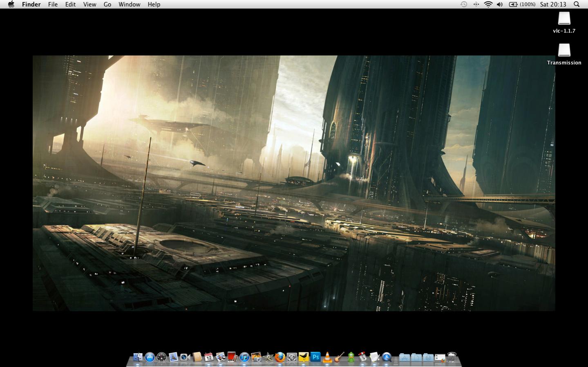588x367 pixels.
Task: Open the Applications folder stack in dock
Action: click(405, 358)
